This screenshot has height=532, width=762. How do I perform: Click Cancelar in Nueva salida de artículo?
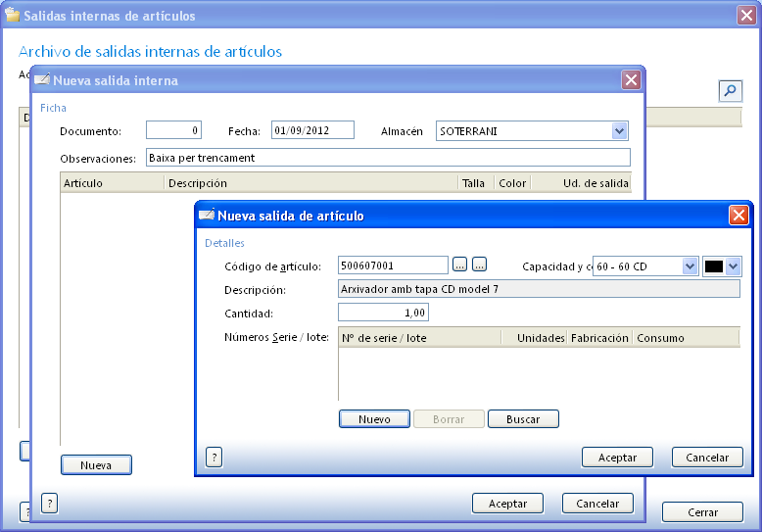pyautogui.click(x=706, y=458)
